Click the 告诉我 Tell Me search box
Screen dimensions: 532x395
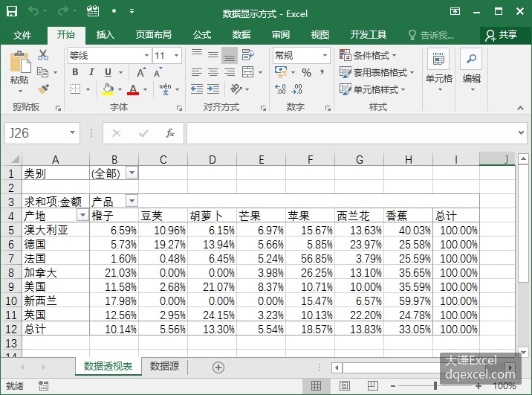tap(431, 35)
